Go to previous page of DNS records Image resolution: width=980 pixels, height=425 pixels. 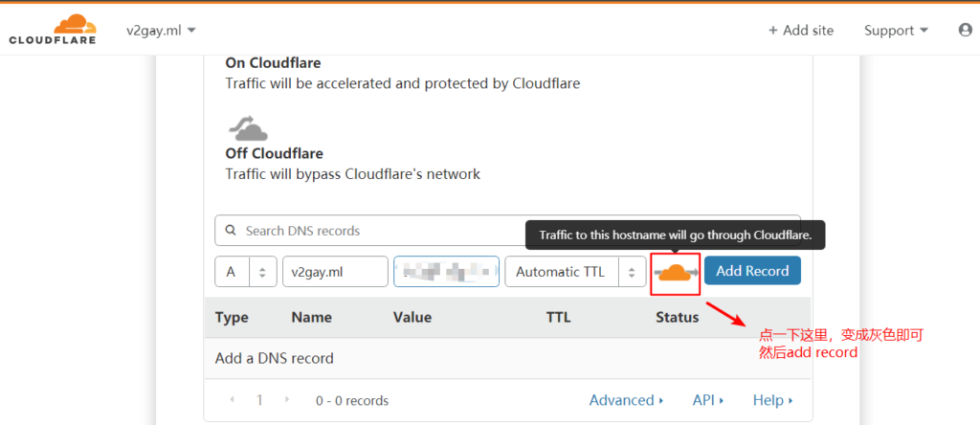[x=234, y=400]
